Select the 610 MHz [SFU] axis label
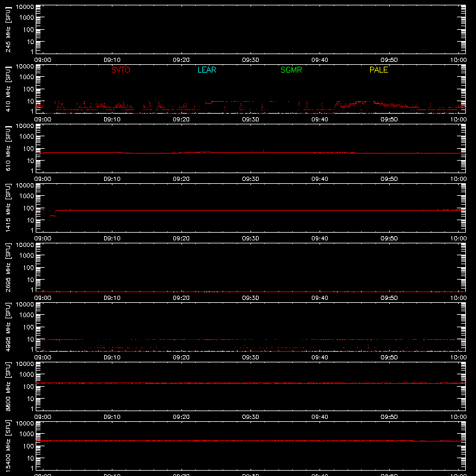This screenshot has height=476, width=476. [8, 148]
